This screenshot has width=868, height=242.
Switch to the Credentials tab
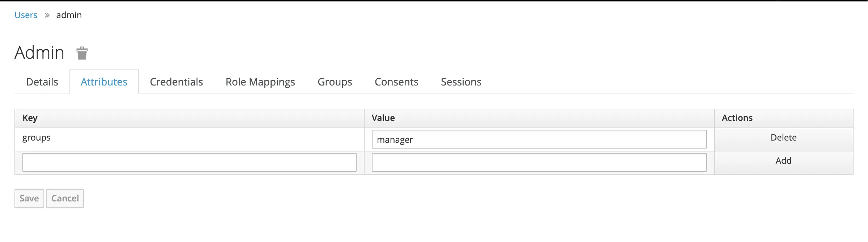coord(176,82)
